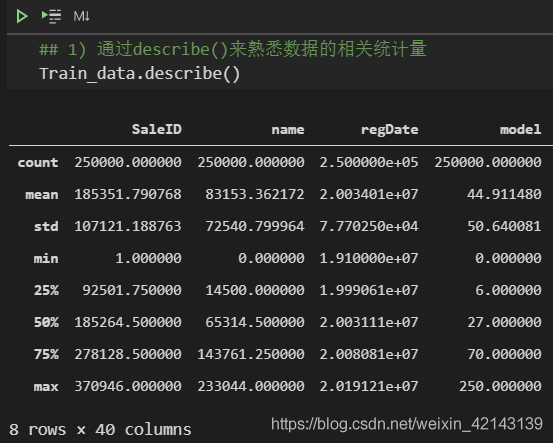The width and height of the screenshot is (553, 443).
Task: Open the blog.csdn.net watermark link
Action: tap(407, 424)
